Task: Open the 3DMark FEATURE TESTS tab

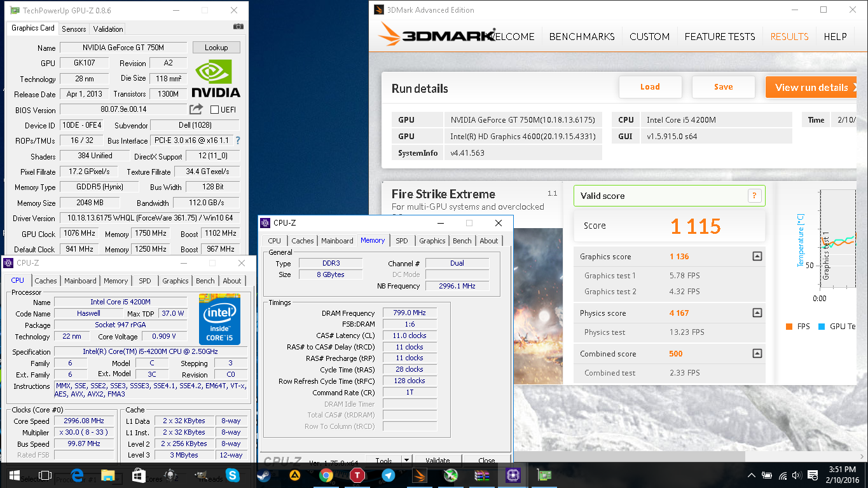Action: pyautogui.click(x=720, y=36)
